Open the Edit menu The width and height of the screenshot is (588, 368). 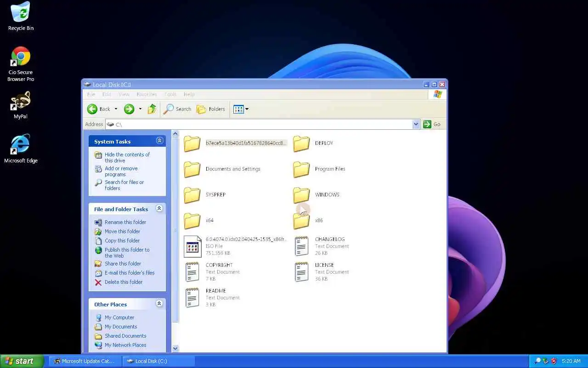click(x=107, y=94)
